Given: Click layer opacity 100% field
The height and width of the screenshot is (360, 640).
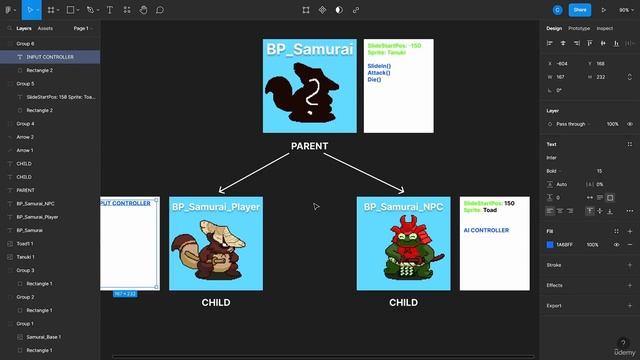Looking at the screenshot, I should (612, 124).
